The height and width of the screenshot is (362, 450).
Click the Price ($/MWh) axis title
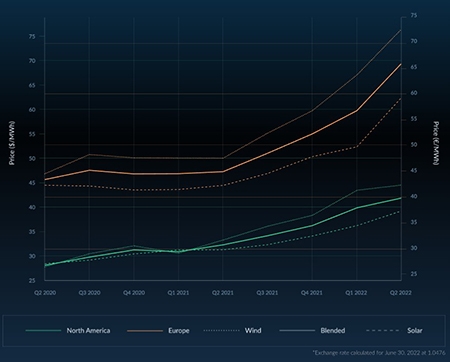tap(12, 143)
